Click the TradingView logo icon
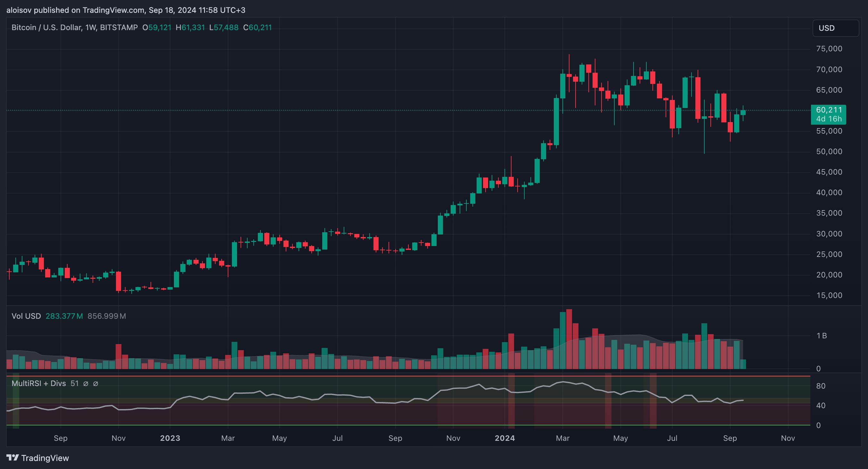This screenshot has height=469, width=868. [13, 457]
